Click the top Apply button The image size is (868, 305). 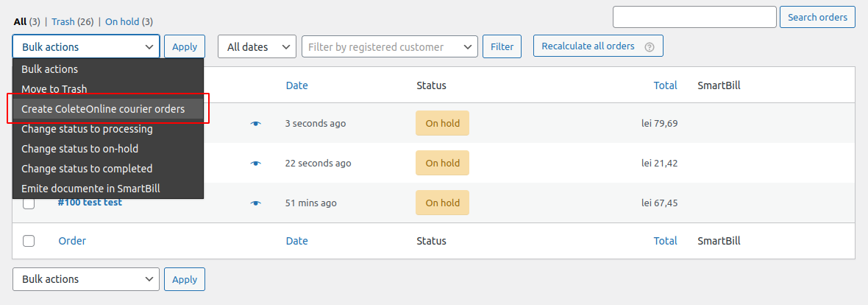tap(185, 46)
